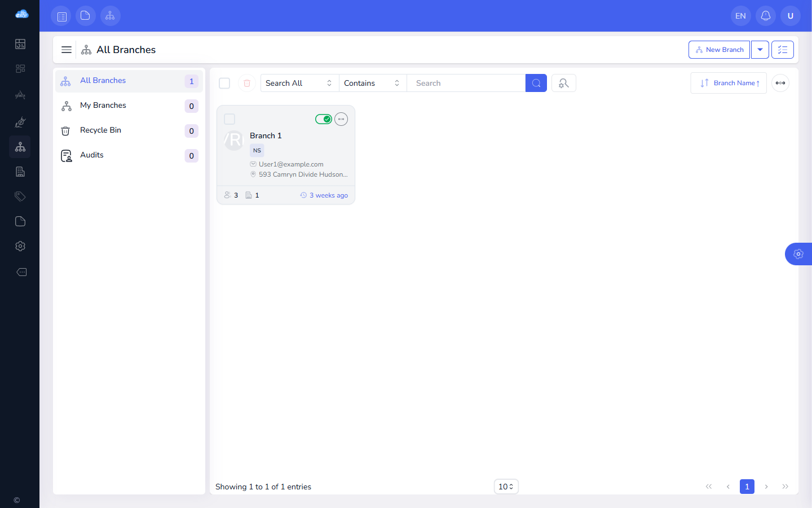This screenshot has height=508, width=812.
Task: Click inside the Search text field
Action: coord(466,83)
